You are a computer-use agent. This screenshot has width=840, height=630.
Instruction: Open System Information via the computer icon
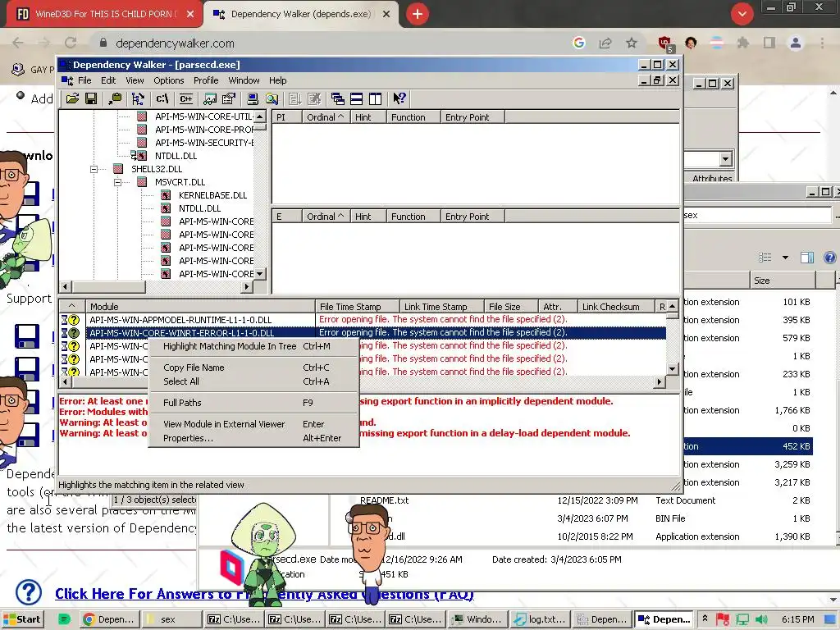coord(253,98)
